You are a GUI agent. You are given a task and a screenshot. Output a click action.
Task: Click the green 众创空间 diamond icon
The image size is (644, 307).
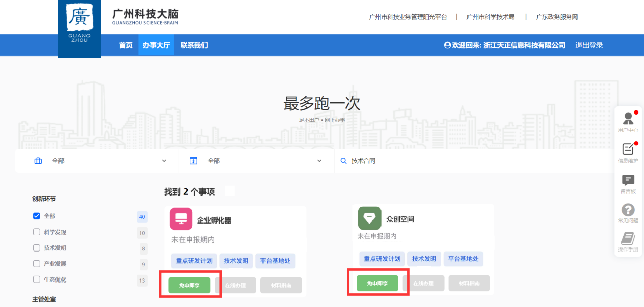click(x=369, y=218)
